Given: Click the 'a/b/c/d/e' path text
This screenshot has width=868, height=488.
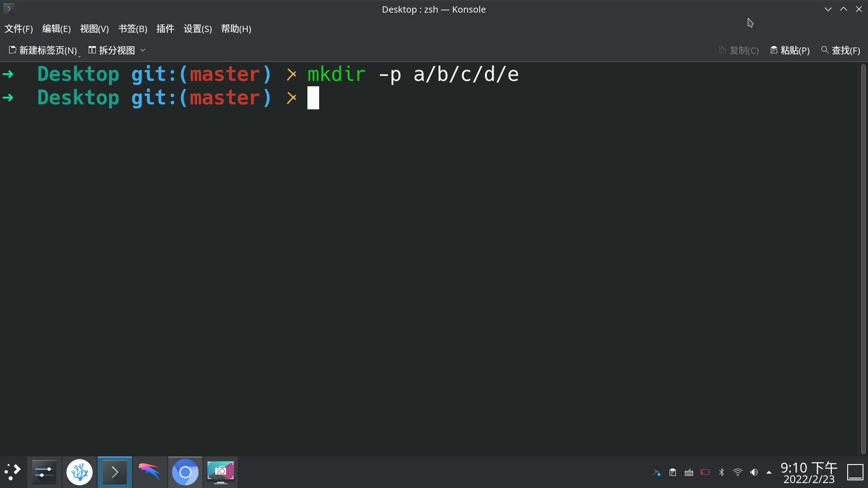Looking at the screenshot, I should [x=466, y=74].
